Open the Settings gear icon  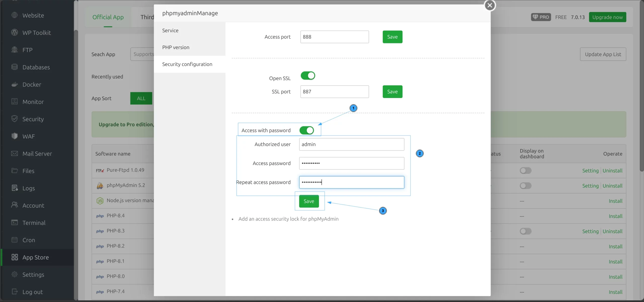[x=15, y=274]
